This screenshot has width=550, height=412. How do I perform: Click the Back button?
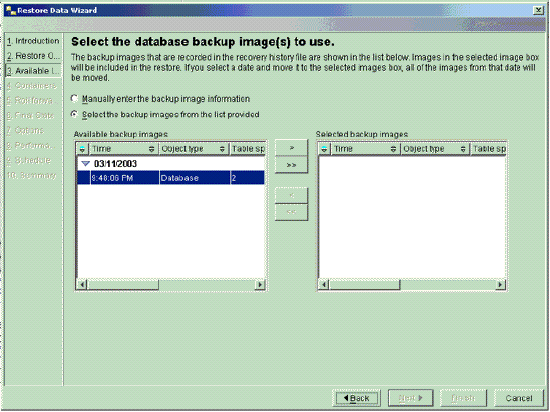click(357, 398)
